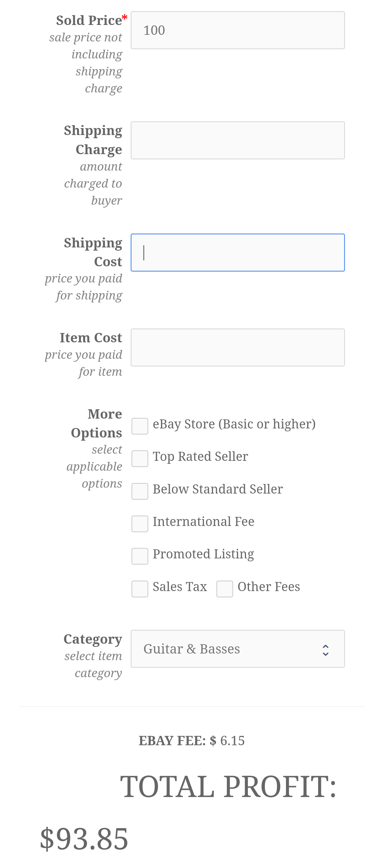The width and height of the screenshot is (383, 868).
Task: Click the International Fee label
Action: [203, 522]
